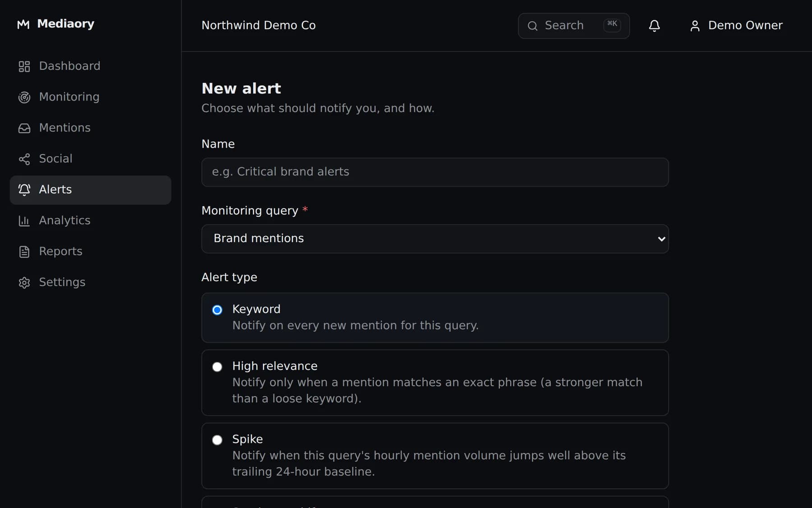Select Alerts in the sidebar
The width and height of the screenshot is (812, 508).
point(90,190)
